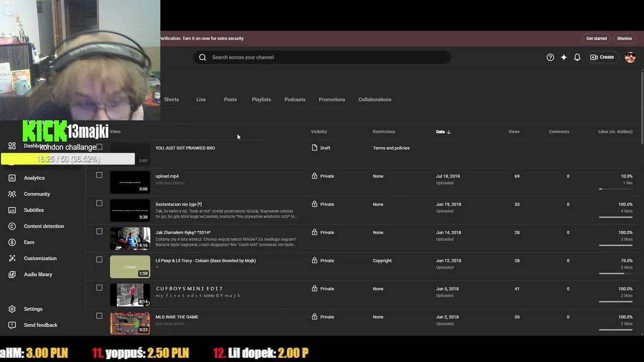Click the Send feedback icon
The height and width of the screenshot is (362, 644).
pos(12,325)
